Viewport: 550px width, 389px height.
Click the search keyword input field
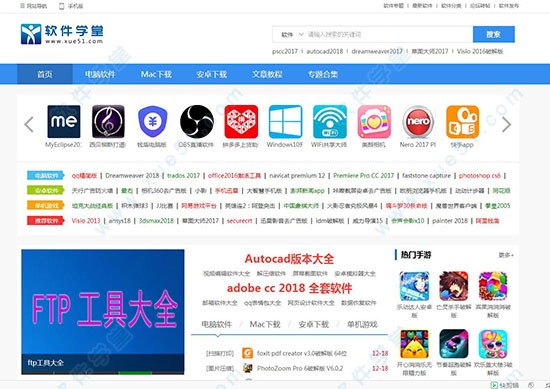pyautogui.click(x=389, y=34)
